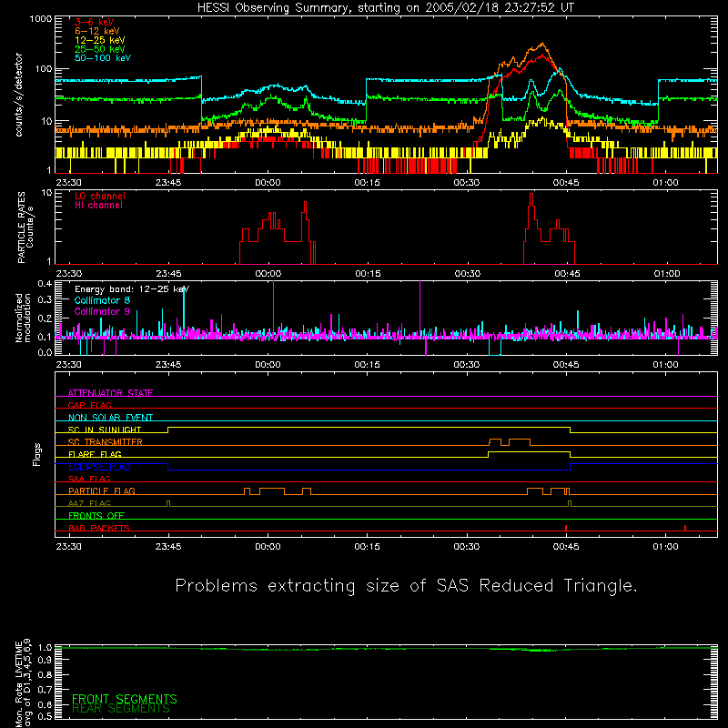This screenshot has width=728, height=728.
Task: Click the raised FLARE FLAG step segment
Action: tap(529, 451)
